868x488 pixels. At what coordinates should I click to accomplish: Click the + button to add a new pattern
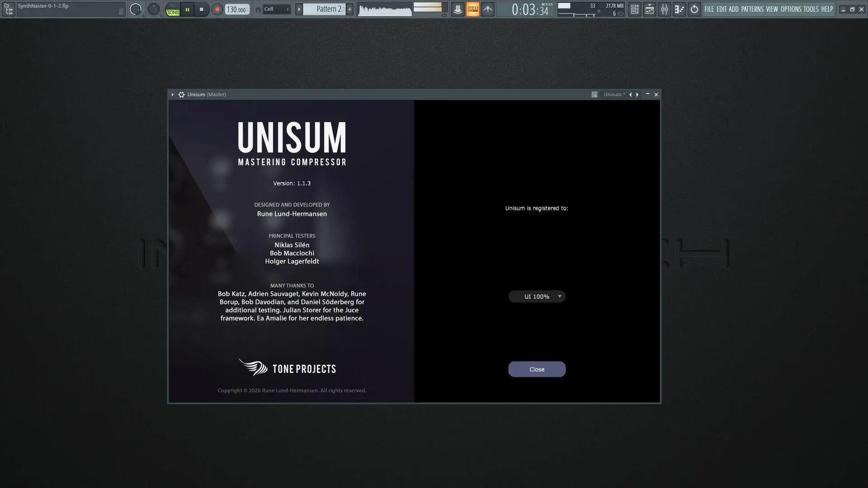tap(349, 9)
